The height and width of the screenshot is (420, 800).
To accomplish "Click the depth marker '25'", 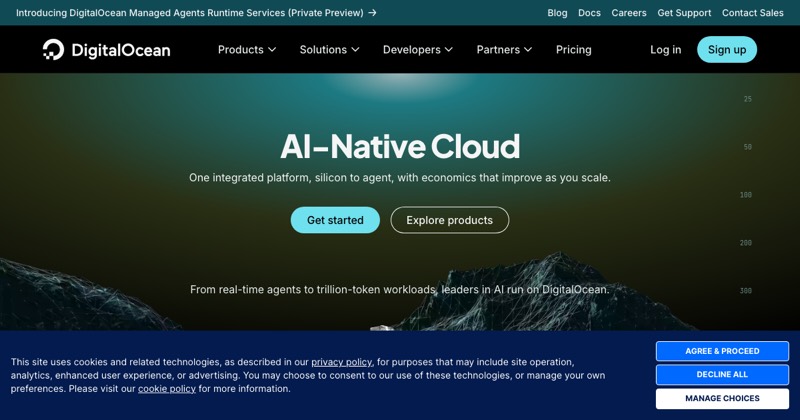I will [747, 99].
